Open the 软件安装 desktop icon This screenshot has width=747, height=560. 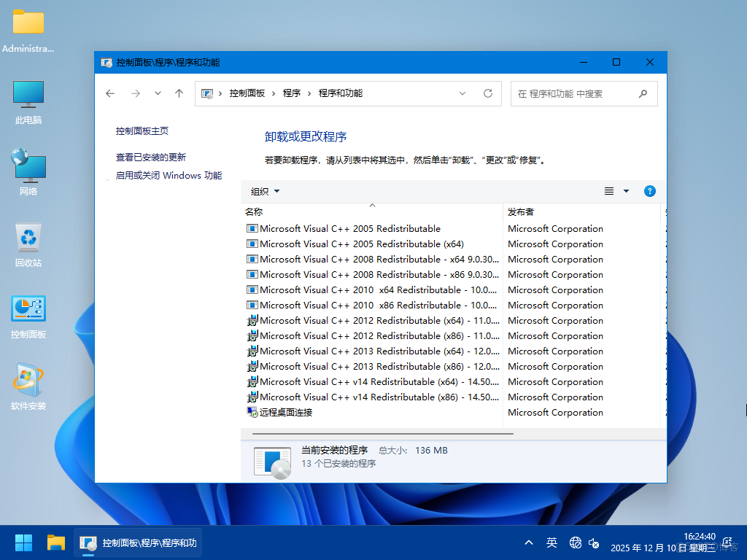[x=29, y=381]
